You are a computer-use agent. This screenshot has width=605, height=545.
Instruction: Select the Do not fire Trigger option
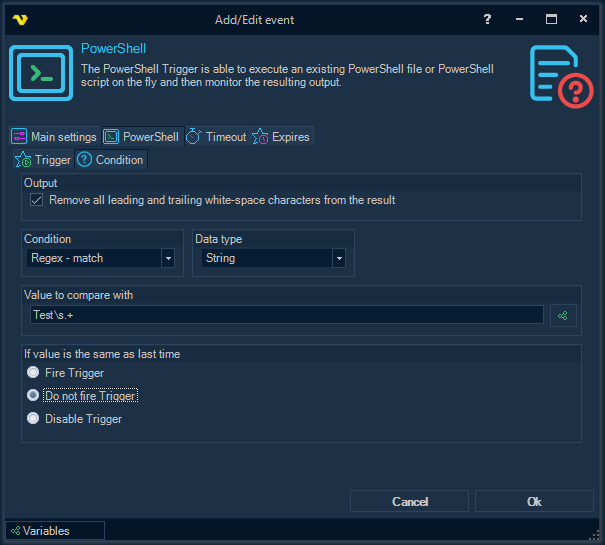tap(34, 395)
